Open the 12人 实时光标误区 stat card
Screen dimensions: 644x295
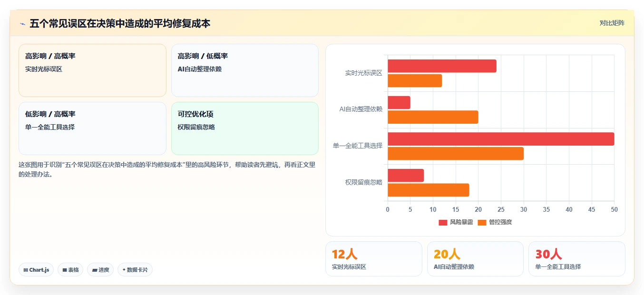(x=374, y=259)
